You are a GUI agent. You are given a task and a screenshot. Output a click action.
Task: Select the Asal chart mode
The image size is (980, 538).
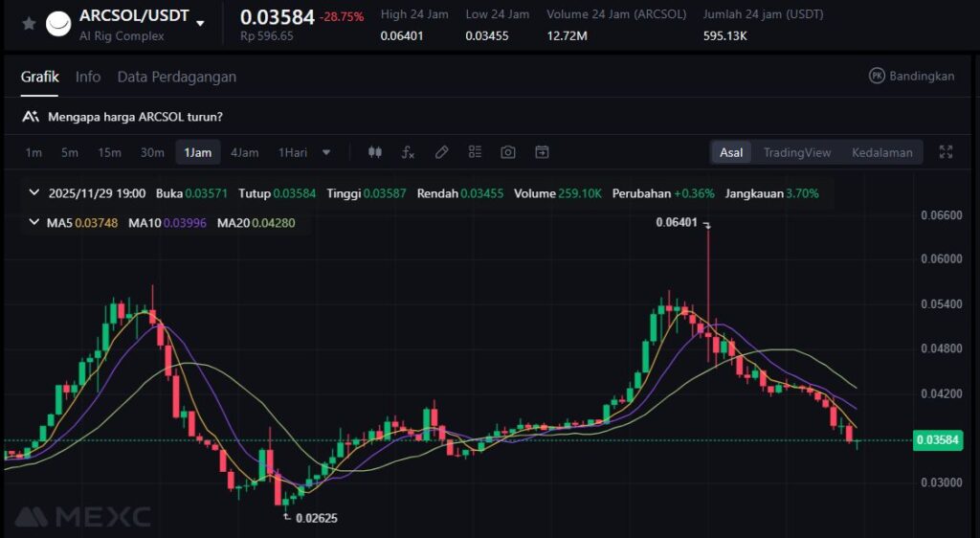731,152
